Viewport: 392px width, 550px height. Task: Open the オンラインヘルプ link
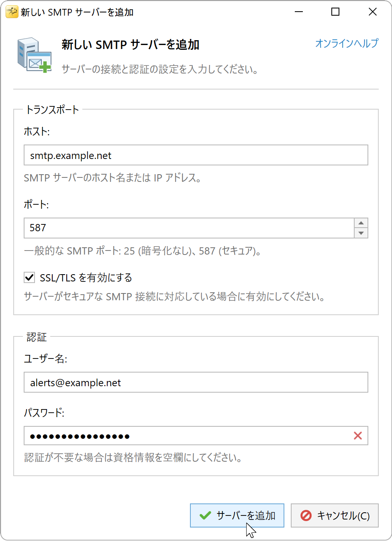click(347, 43)
